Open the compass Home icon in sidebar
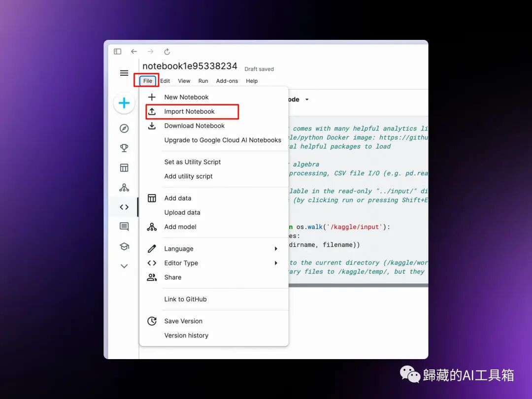Image resolution: width=532 pixels, height=399 pixels. [124, 129]
